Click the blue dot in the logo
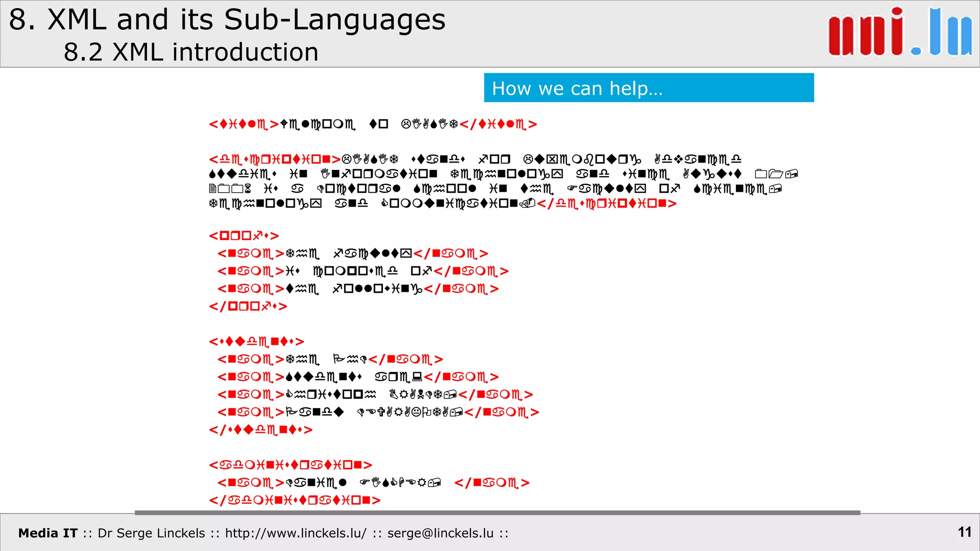This screenshot has height=551, width=980. click(916, 50)
